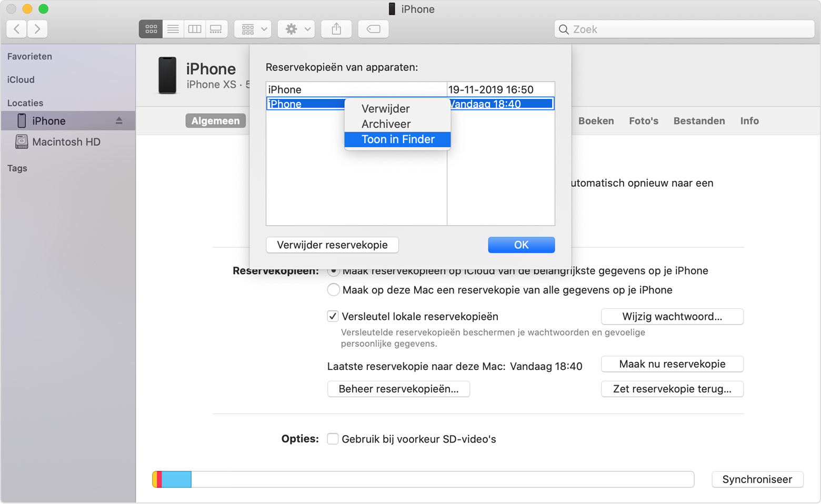Click the Zoek search field
Viewport: 821px width, 504px height.
(684, 29)
